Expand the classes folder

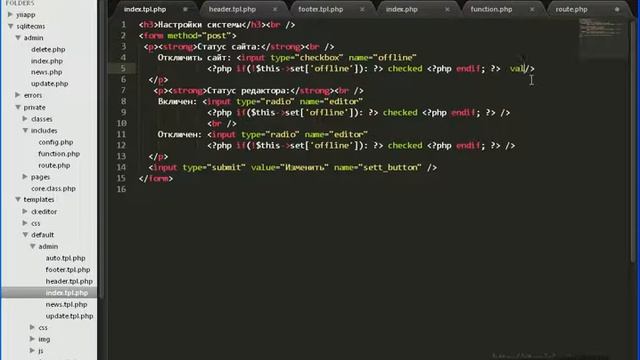25,119
